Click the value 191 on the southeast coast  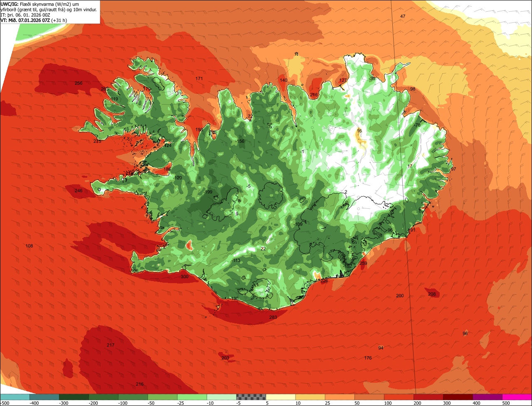click(x=412, y=230)
